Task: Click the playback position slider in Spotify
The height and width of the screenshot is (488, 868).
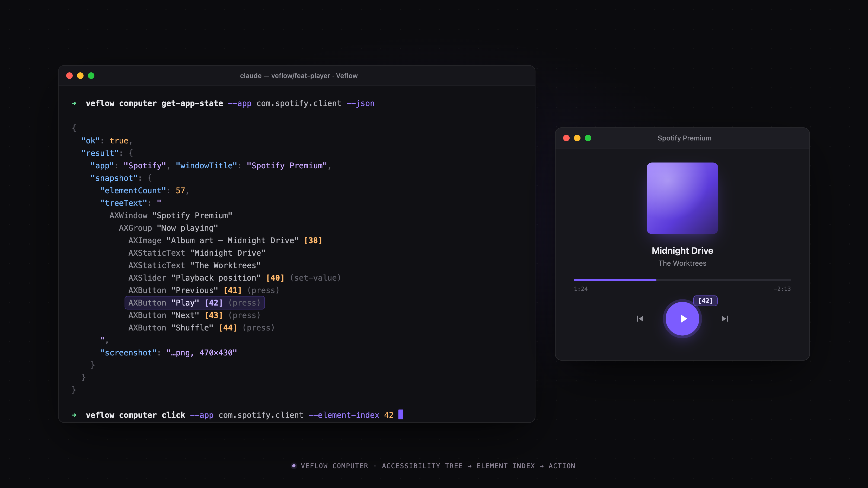Action: (x=682, y=280)
